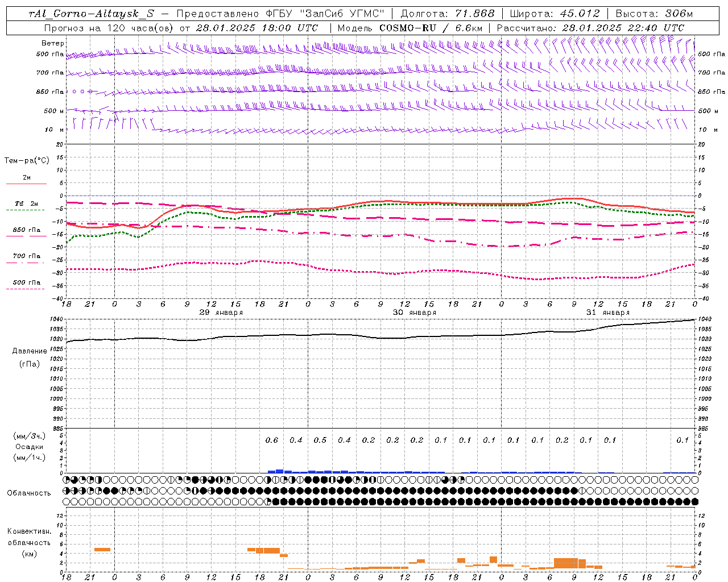The image size is (728, 582).
Task: Click the Долгота: 71.868 header value
Action: (448, 14)
